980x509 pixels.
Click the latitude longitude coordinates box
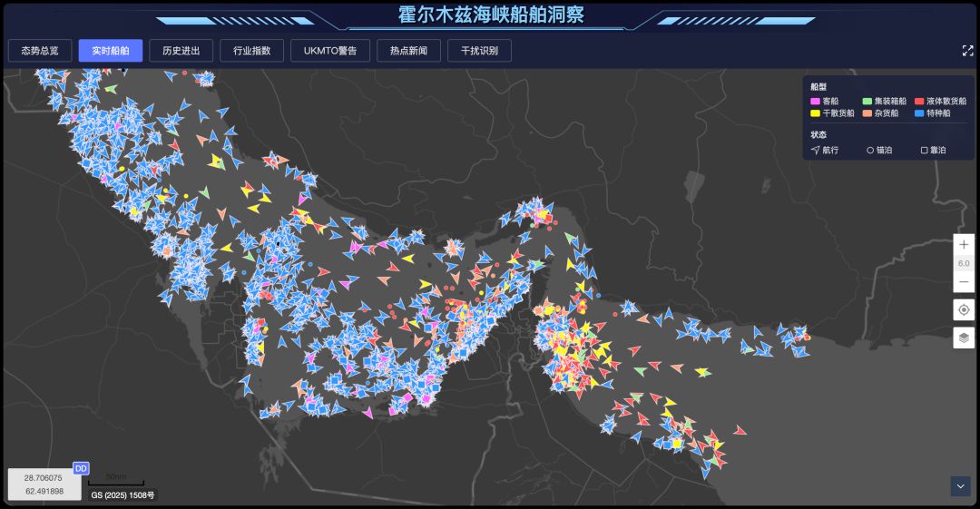click(x=44, y=485)
